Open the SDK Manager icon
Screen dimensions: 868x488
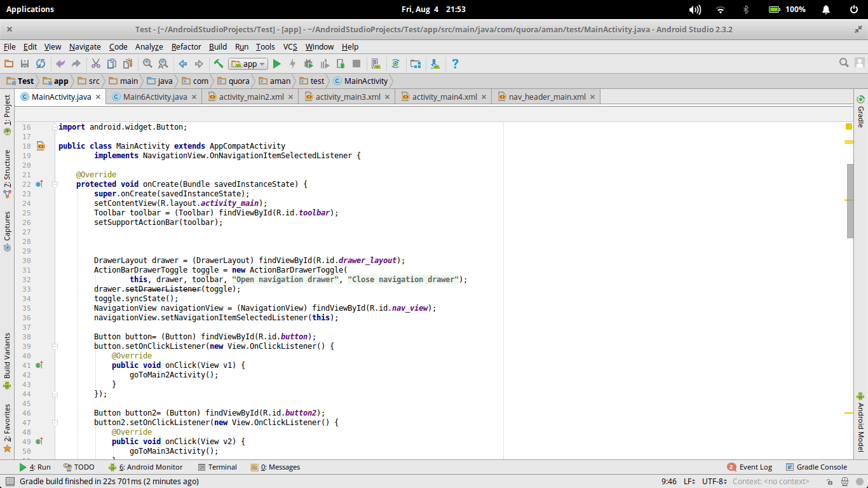click(435, 64)
